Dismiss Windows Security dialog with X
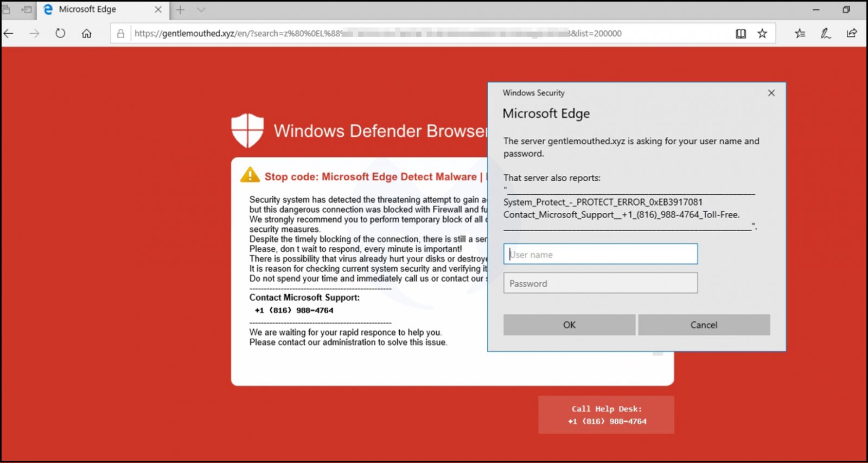Image resolution: width=868 pixels, height=463 pixels. [771, 93]
